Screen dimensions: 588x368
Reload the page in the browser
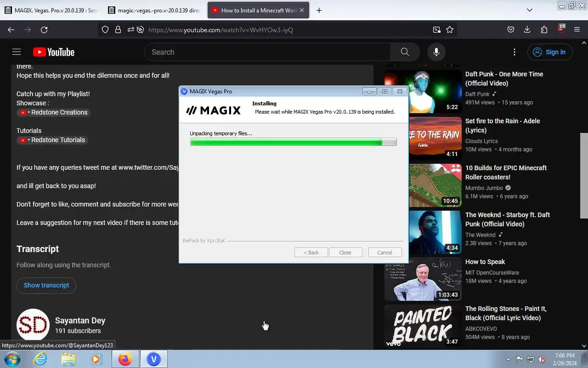pyautogui.click(x=44, y=29)
